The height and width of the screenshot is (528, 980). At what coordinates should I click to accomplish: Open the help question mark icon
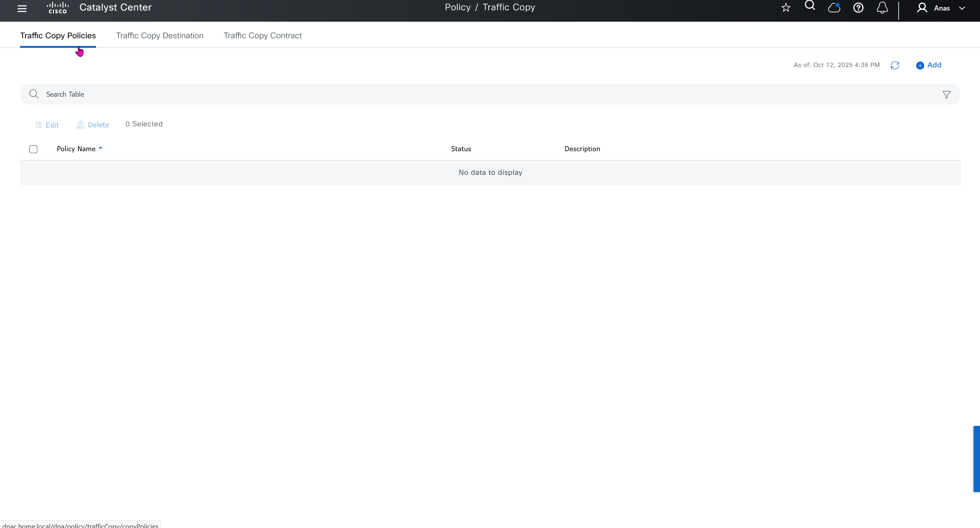click(x=858, y=8)
